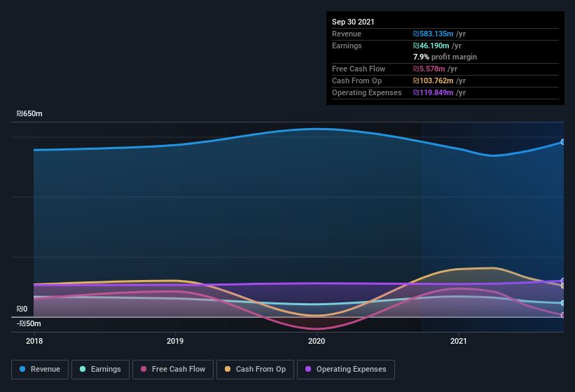Click the ₪46.190m earnings value

tap(431, 45)
